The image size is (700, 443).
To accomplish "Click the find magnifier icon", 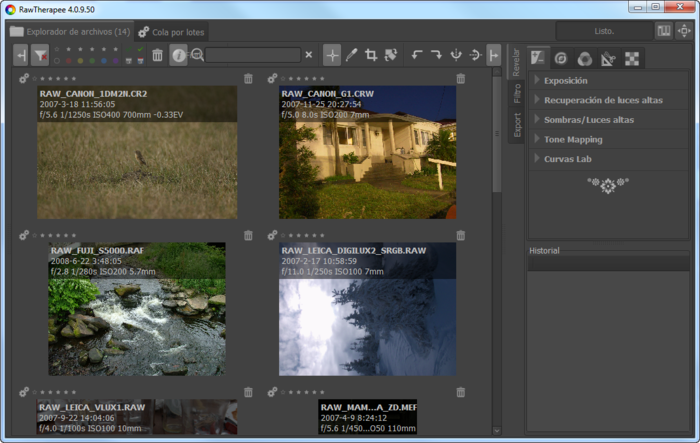I will pos(196,55).
